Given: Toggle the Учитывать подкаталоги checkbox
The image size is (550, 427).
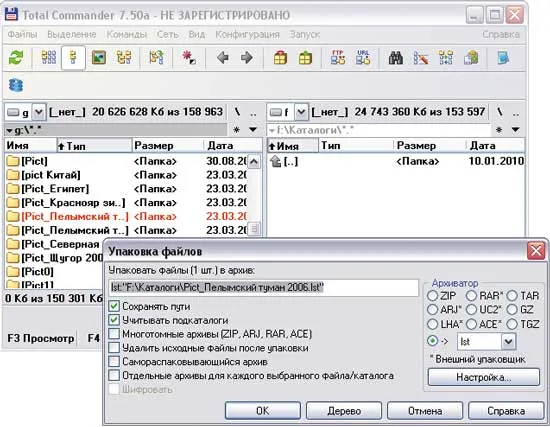Looking at the screenshot, I should (114, 320).
